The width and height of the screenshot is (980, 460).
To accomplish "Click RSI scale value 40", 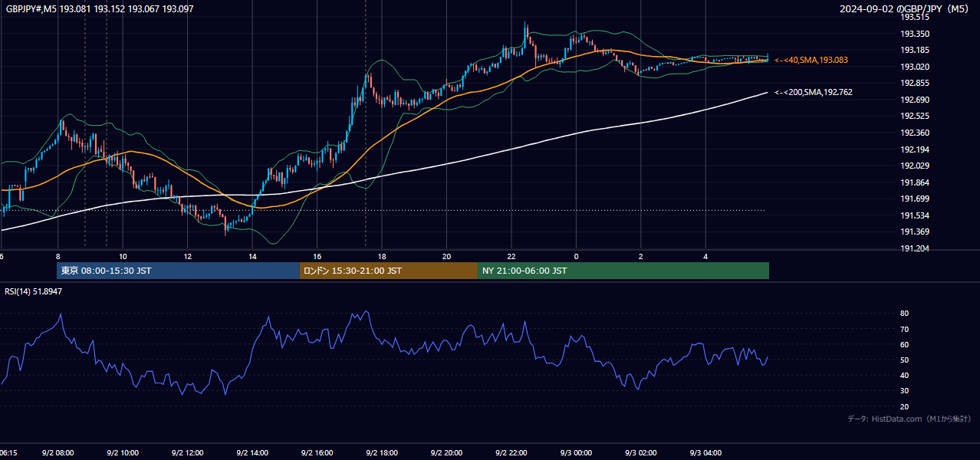I will point(905,375).
